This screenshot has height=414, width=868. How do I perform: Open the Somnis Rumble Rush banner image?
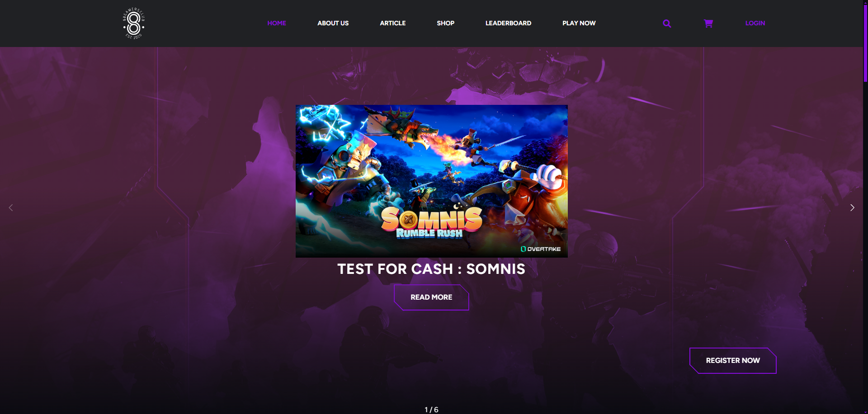tap(431, 181)
